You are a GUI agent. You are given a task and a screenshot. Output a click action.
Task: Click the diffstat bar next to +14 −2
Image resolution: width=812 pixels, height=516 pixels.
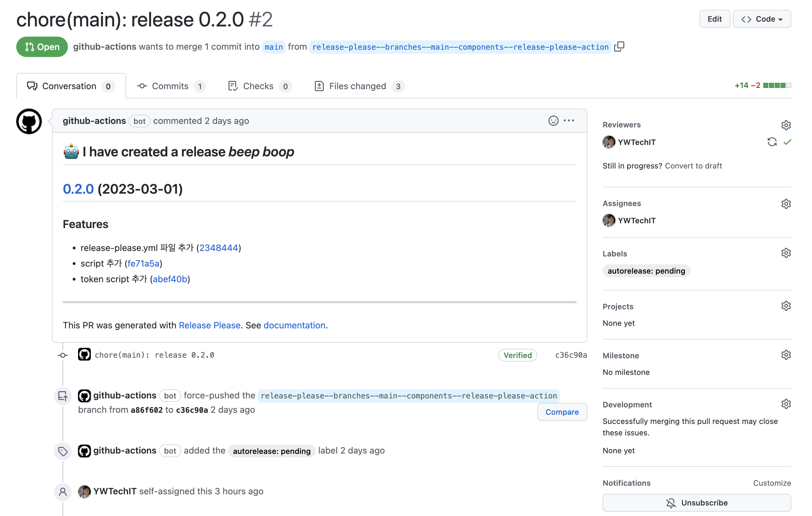(777, 86)
